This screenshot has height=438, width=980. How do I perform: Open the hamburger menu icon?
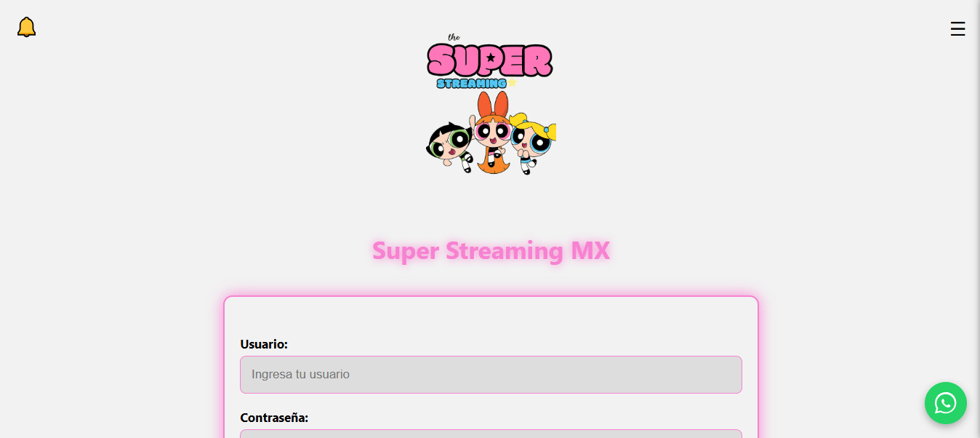957,28
